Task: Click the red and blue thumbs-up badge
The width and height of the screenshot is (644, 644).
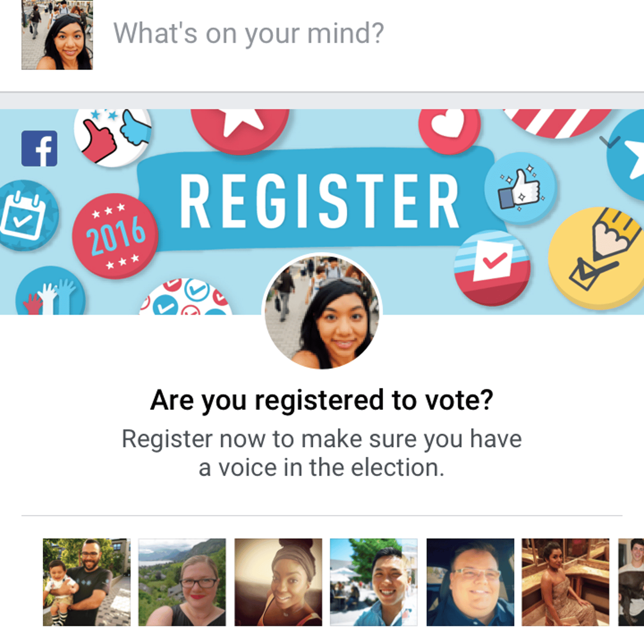Action: 113,136
